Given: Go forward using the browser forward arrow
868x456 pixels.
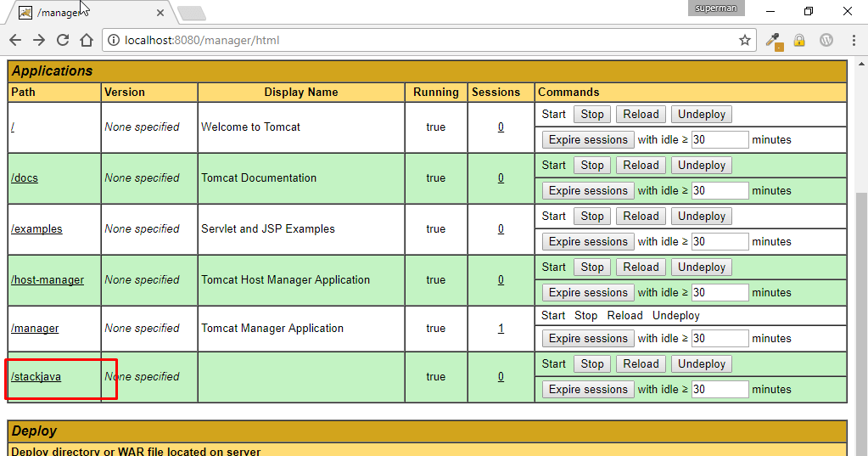Looking at the screenshot, I should [x=39, y=40].
